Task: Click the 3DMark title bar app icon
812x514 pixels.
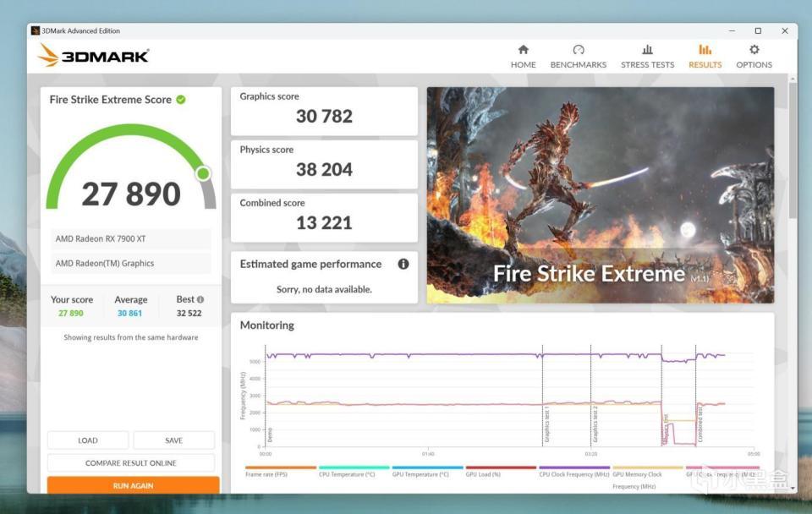Action: (36, 30)
